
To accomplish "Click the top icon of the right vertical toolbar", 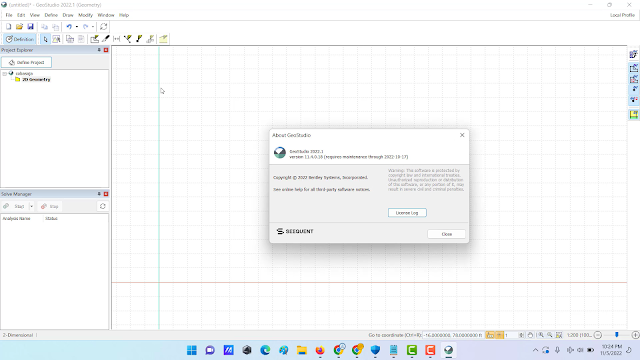I will (x=633, y=54).
